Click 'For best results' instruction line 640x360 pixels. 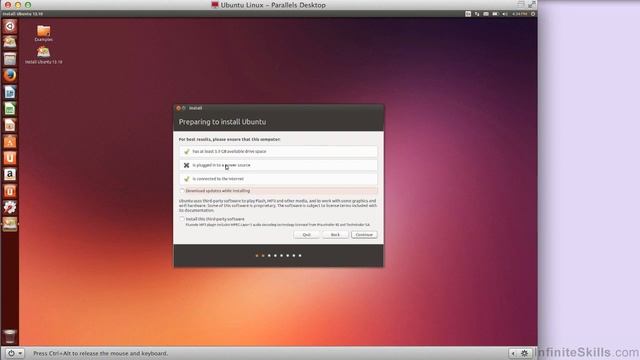[229, 140]
